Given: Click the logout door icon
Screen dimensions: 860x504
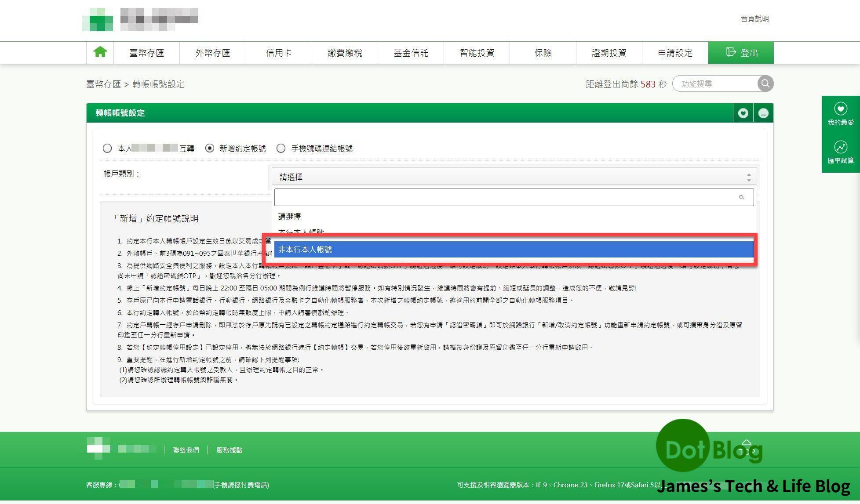Looking at the screenshot, I should pos(731,52).
